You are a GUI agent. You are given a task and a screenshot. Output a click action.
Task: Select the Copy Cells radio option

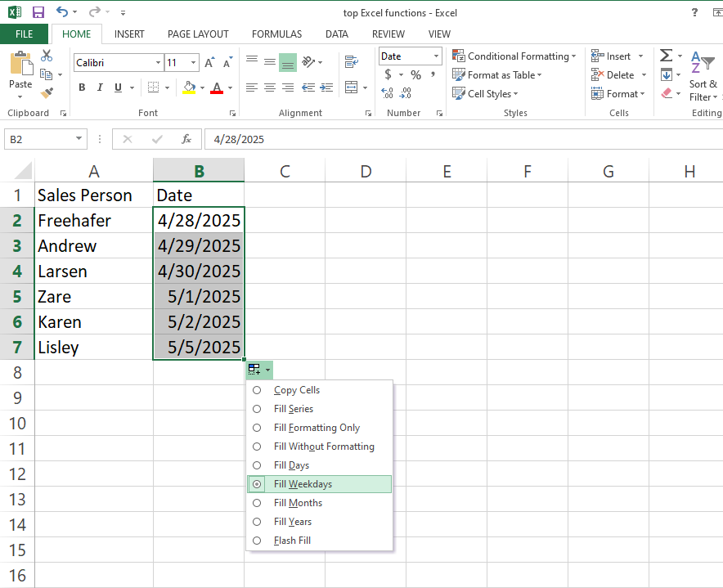[x=257, y=390]
